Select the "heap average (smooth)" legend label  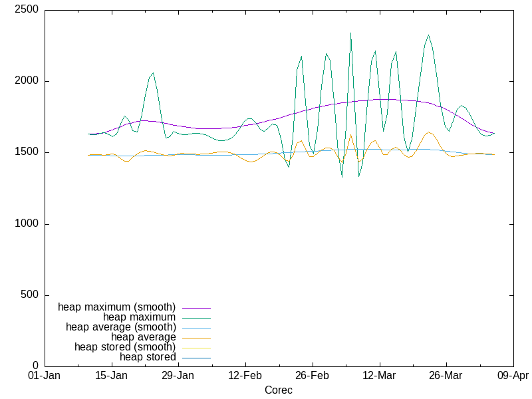120,327
